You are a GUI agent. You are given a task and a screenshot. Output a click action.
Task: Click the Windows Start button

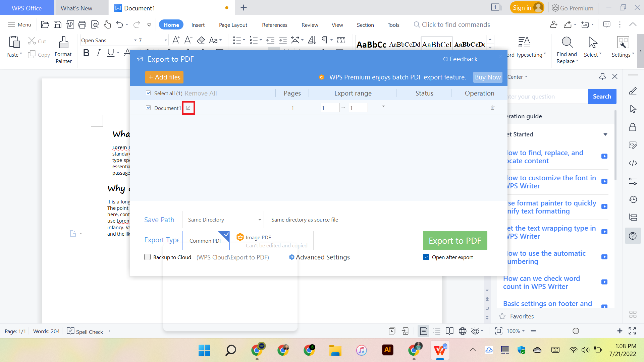click(x=204, y=350)
